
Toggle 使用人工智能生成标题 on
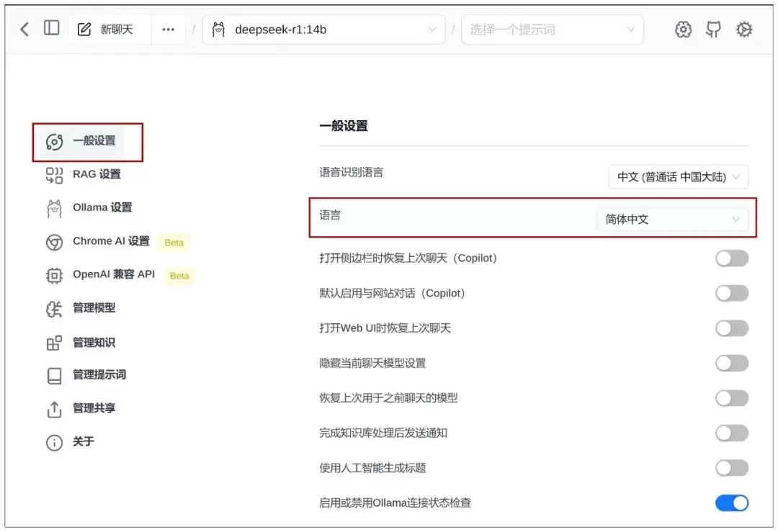732,468
